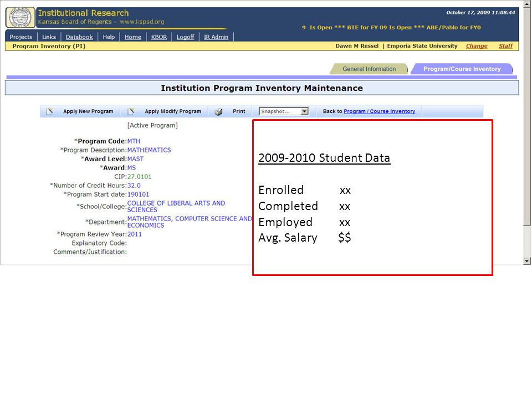Image resolution: width=532 pixels, height=399 pixels.
Task: Click program review year 2011
Action: click(134, 234)
